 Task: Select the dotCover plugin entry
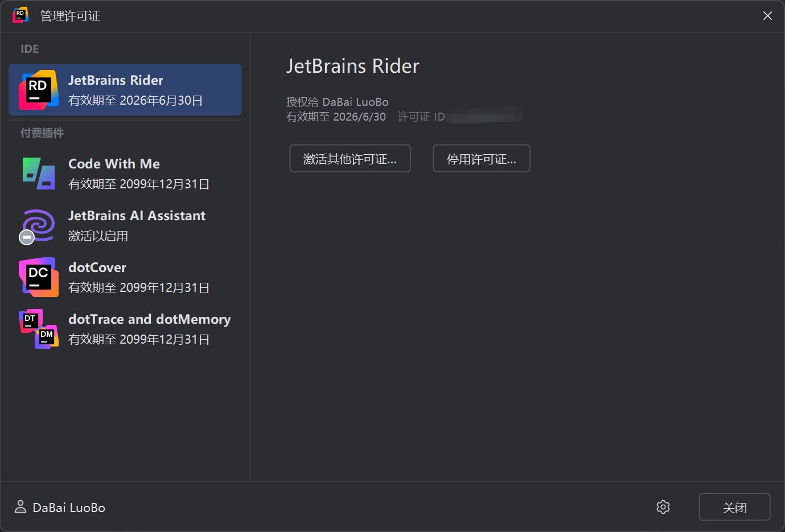pyautogui.click(x=125, y=277)
